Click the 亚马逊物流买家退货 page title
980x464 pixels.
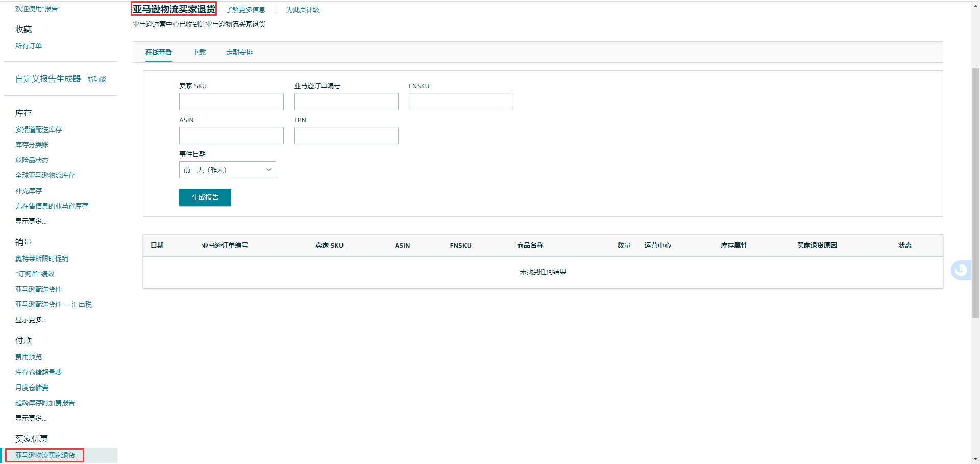coord(174,9)
